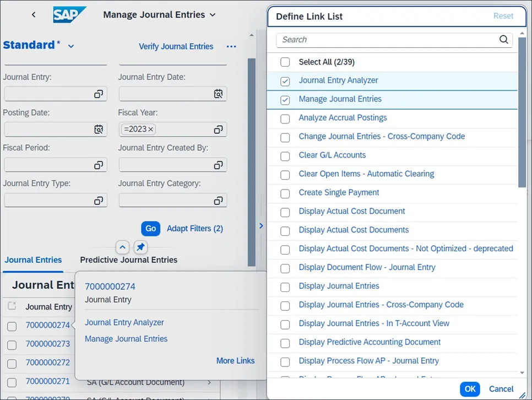Open value help for Fiscal Period field
Viewport: 532px width, 400px height.
coord(99,165)
